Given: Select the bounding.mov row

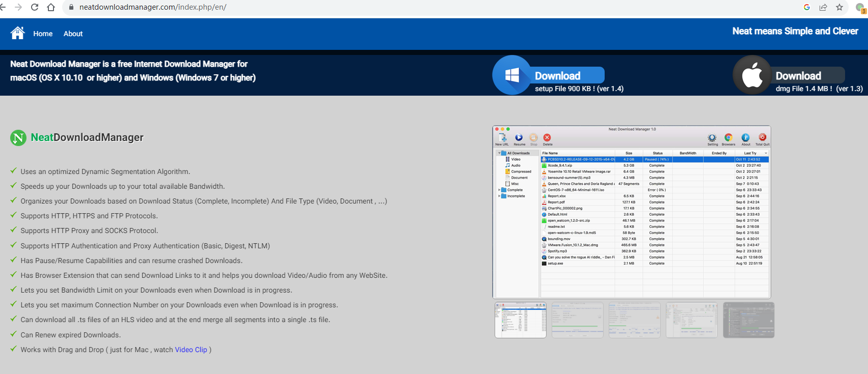Looking at the screenshot, I should coord(655,239).
